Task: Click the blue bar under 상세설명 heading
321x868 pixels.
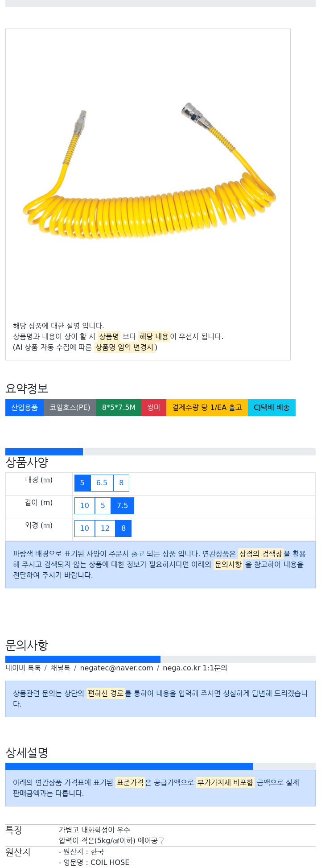Action: tap(129, 766)
